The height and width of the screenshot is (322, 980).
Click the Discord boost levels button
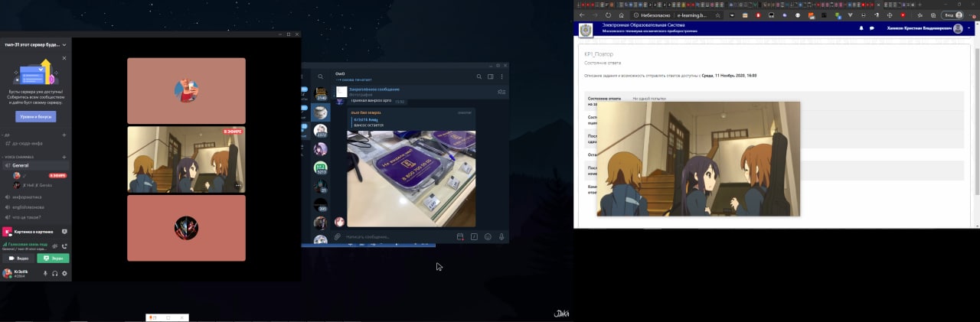35,117
